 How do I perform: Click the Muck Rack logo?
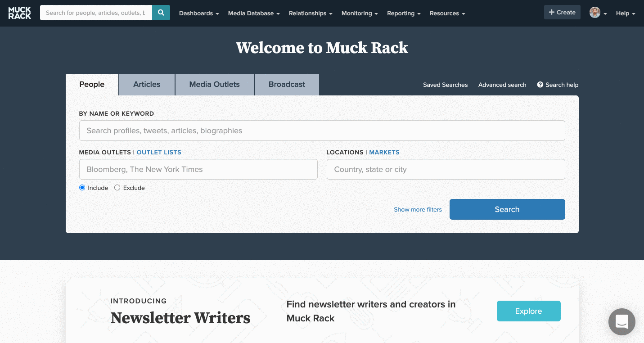click(19, 13)
